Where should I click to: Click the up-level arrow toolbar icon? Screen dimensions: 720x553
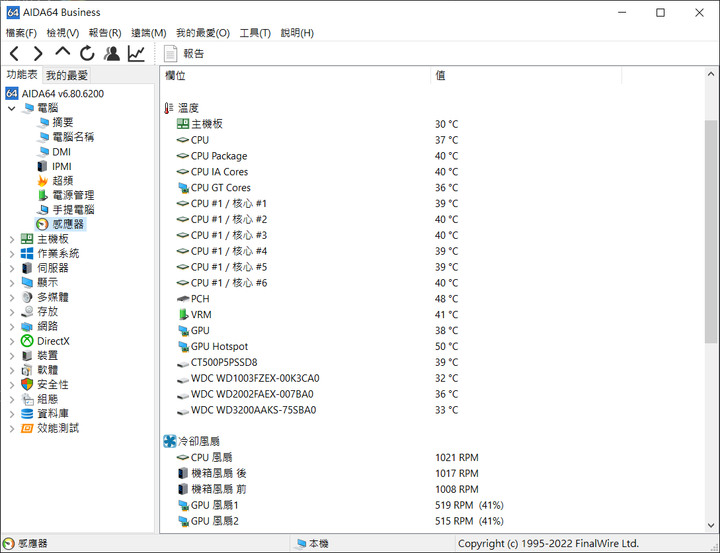[62, 52]
